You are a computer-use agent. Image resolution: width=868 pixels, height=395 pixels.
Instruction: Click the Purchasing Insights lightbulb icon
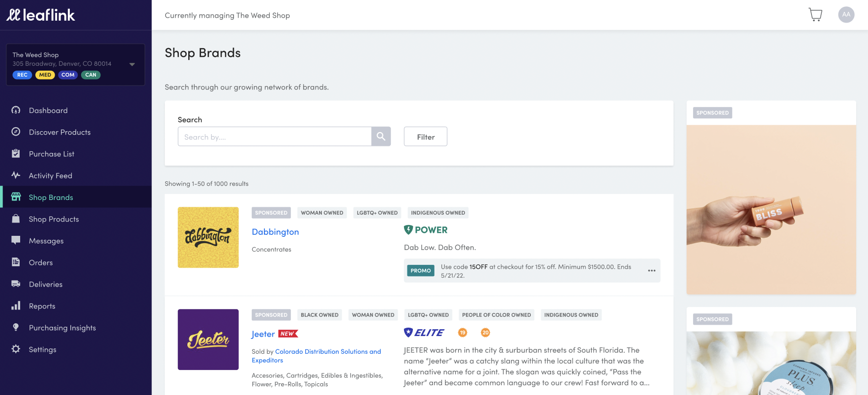pos(16,327)
